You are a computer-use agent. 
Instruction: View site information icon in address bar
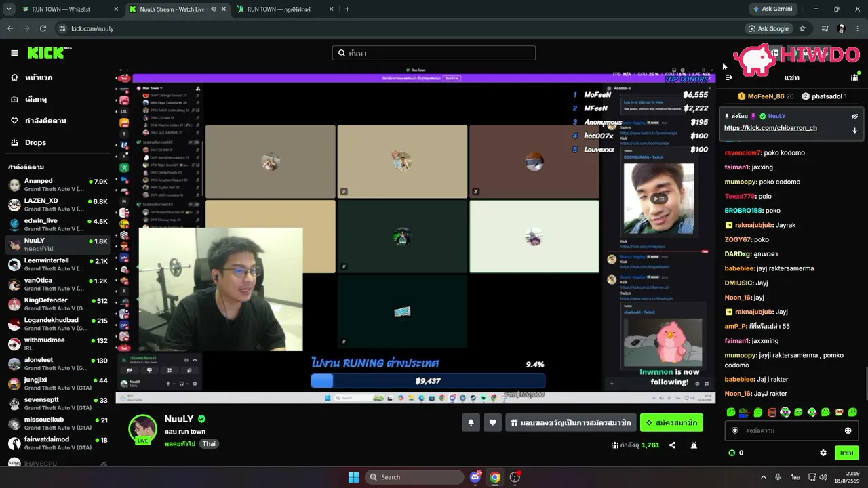pyautogui.click(x=62, y=28)
